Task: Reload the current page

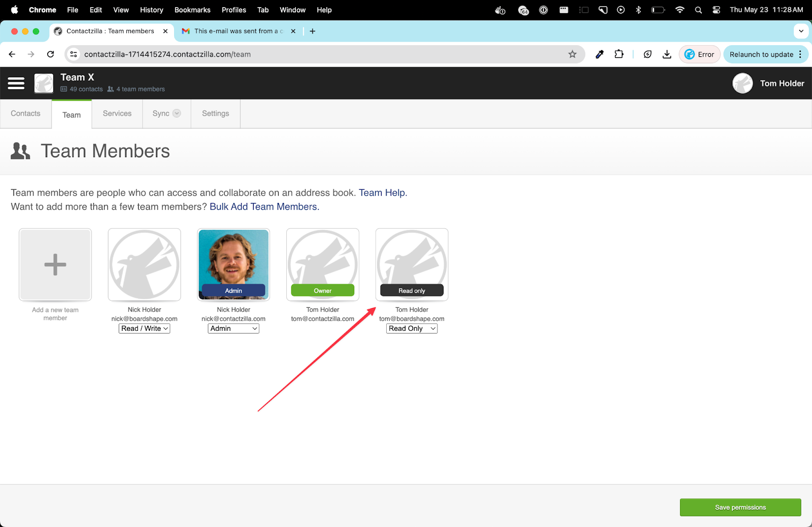Action: click(50, 54)
